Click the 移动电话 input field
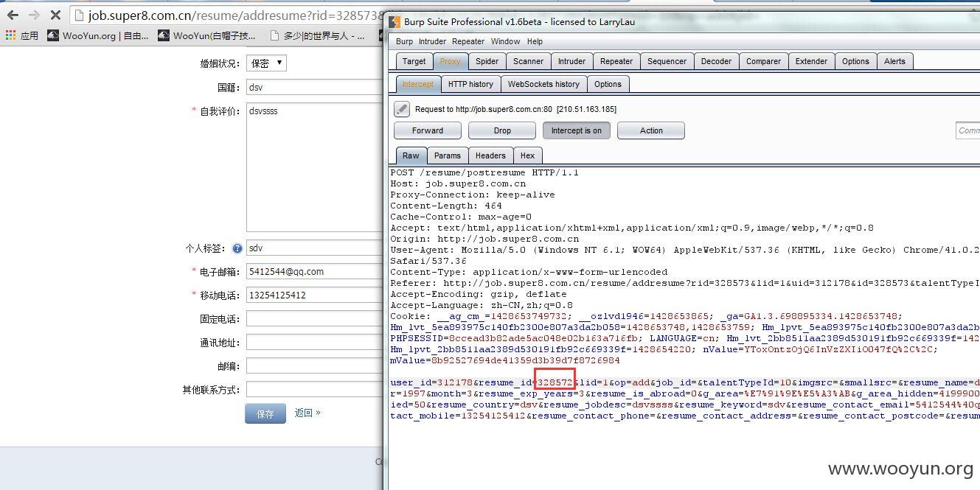The image size is (980, 490). [x=315, y=295]
